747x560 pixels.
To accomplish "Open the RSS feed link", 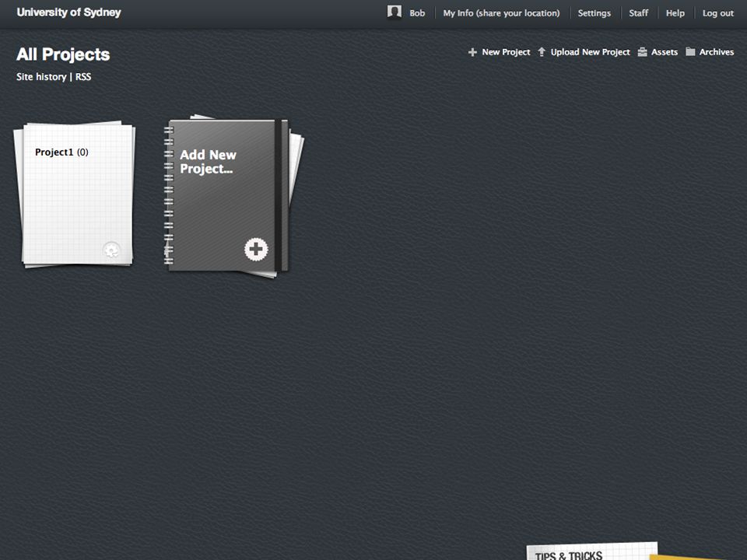I will 83,77.
